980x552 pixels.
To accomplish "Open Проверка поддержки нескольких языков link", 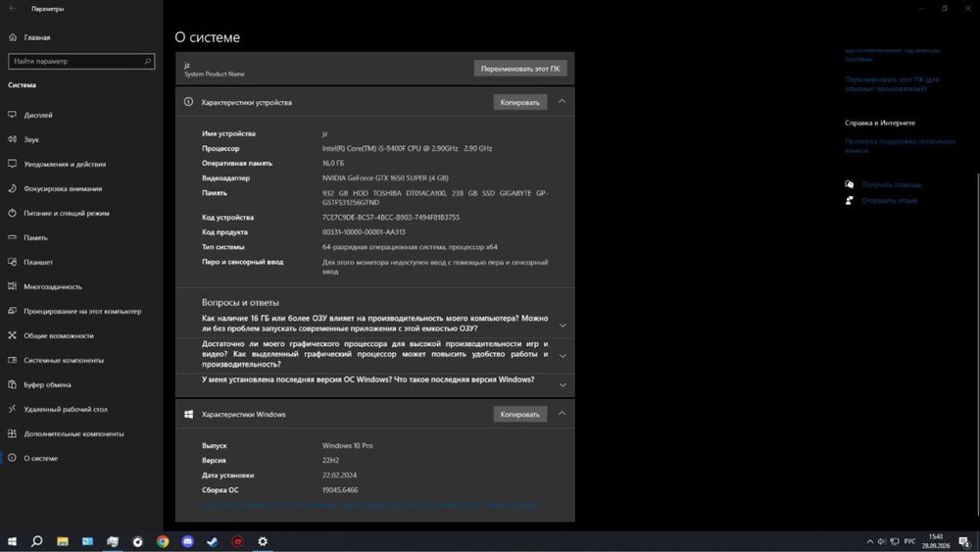I will click(900, 146).
